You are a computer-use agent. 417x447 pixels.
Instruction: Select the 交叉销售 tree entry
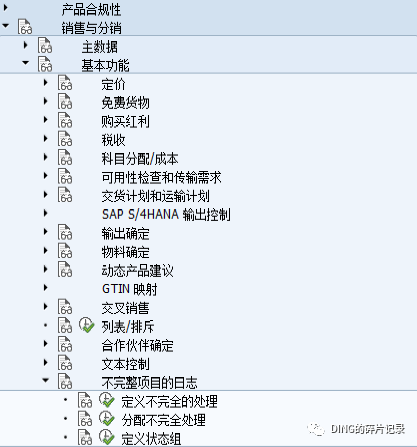pyautogui.click(x=125, y=308)
